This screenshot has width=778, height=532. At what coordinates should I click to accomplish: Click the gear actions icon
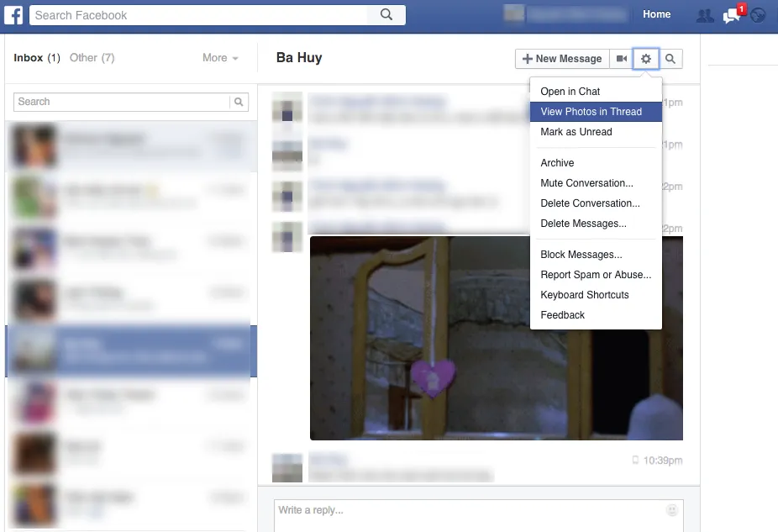point(646,59)
